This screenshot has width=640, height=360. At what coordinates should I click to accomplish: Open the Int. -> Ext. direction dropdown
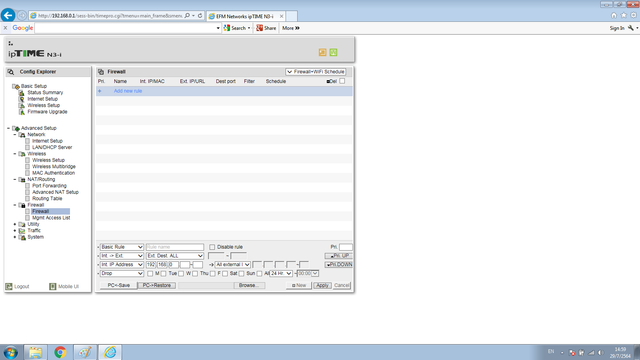[122, 256]
